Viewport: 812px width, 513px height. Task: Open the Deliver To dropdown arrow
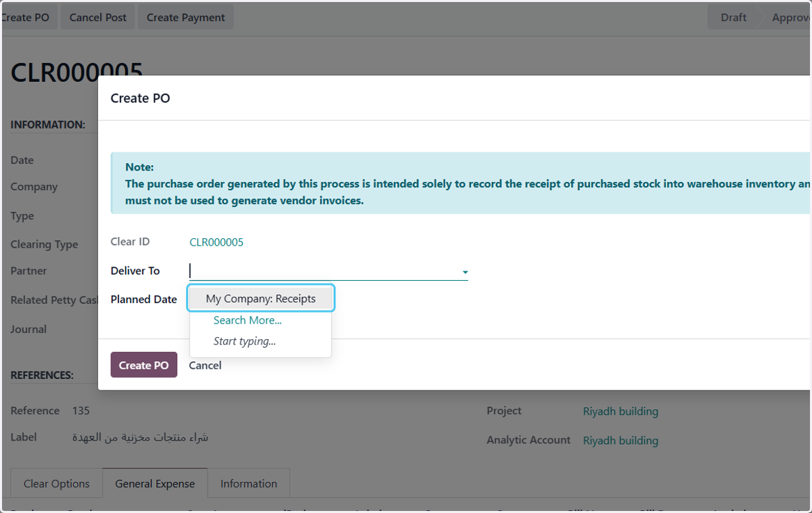tap(465, 272)
